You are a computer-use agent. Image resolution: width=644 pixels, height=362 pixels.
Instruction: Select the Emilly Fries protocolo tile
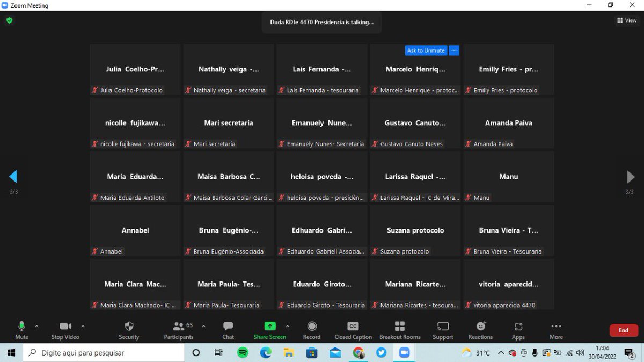click(x=509, y=69)
